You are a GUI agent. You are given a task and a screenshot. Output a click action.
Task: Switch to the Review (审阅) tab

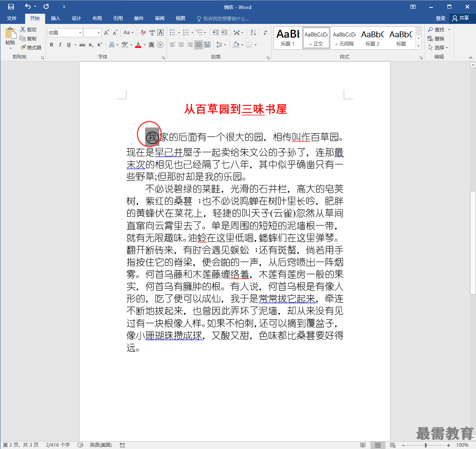[160, 18]
